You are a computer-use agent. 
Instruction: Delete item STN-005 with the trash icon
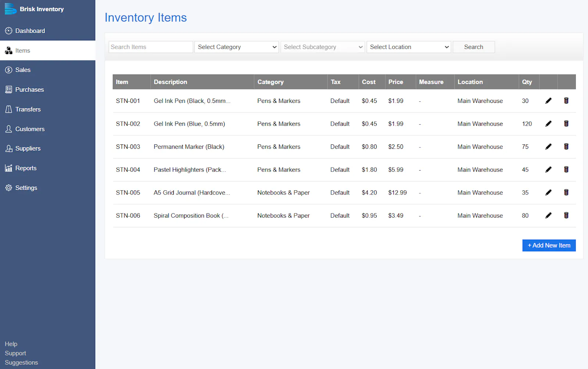coord(566,193)
